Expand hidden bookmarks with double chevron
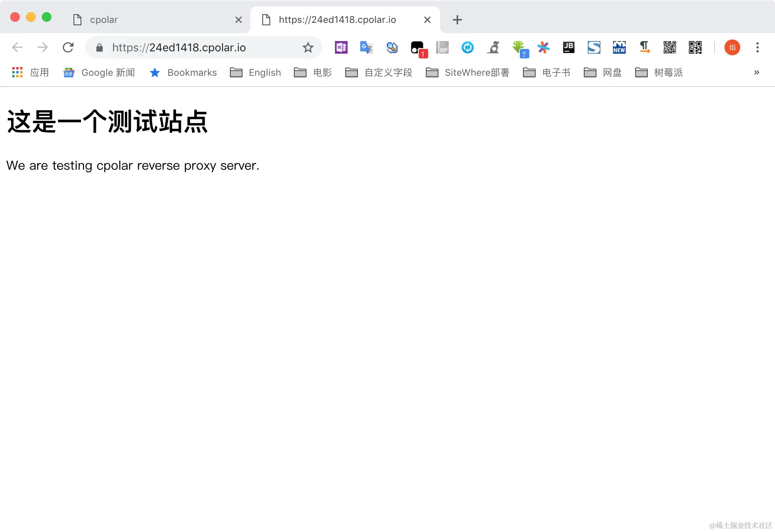This screenshot has height=532, width=775. tap(756, 73)
